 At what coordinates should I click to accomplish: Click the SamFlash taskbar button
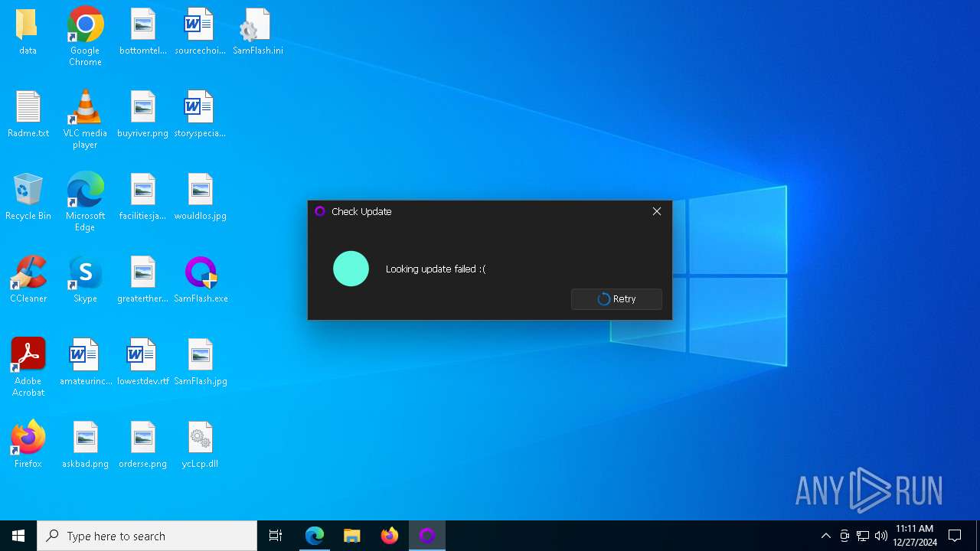(x=427, y=536)
